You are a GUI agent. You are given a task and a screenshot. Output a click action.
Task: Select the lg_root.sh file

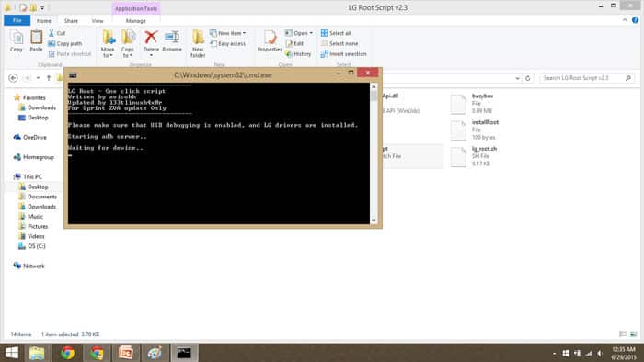click(x=474, y=156)
